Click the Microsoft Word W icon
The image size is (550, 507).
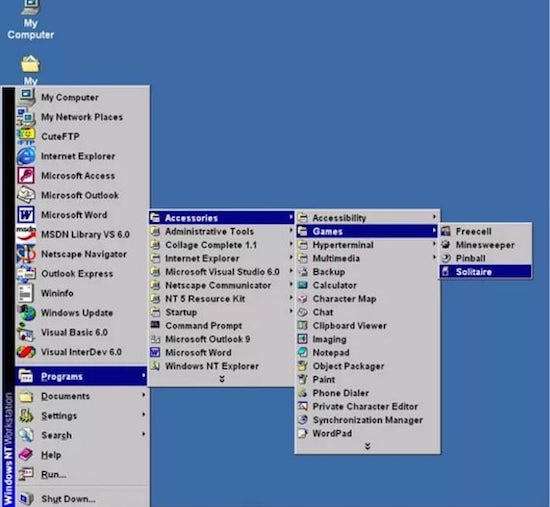26,215
